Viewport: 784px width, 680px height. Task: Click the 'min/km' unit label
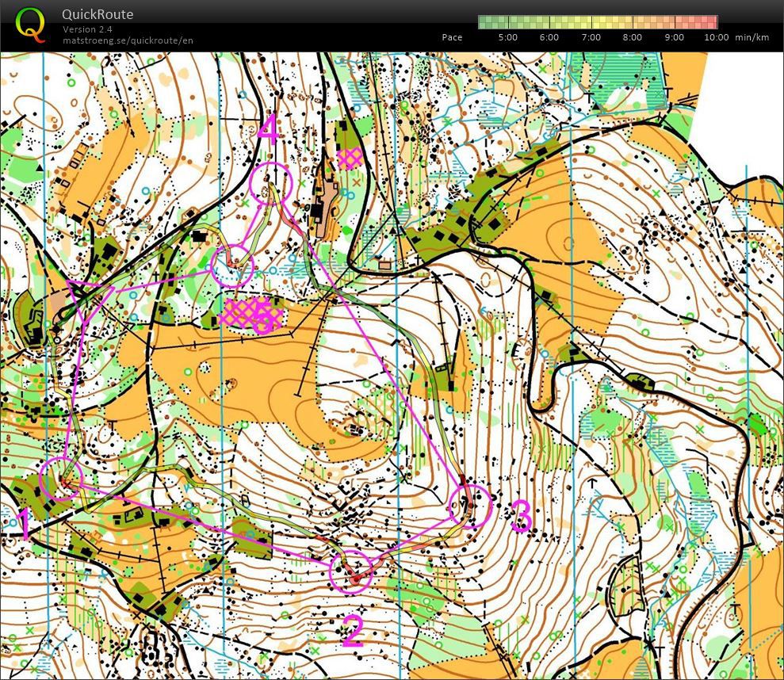point(752,37)
